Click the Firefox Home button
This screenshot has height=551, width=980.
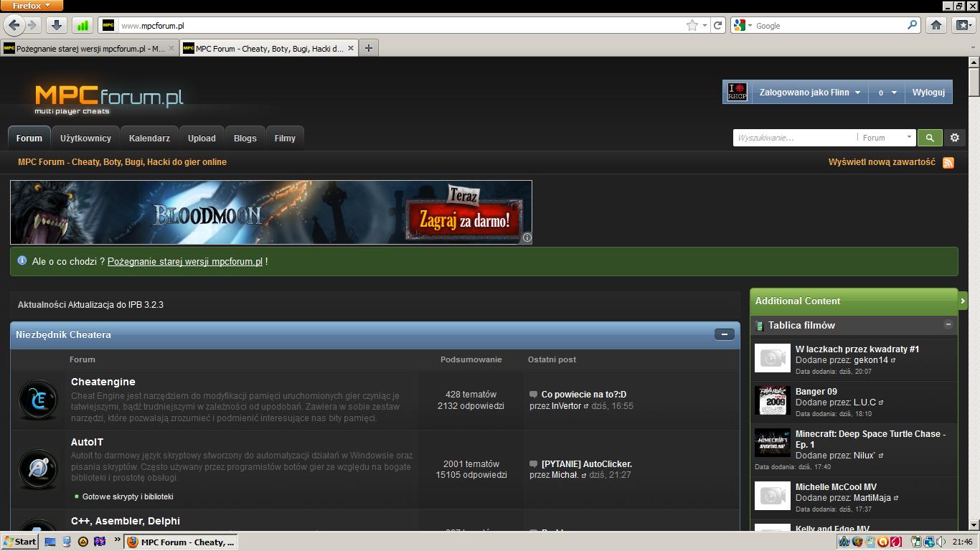coord(936,25)
